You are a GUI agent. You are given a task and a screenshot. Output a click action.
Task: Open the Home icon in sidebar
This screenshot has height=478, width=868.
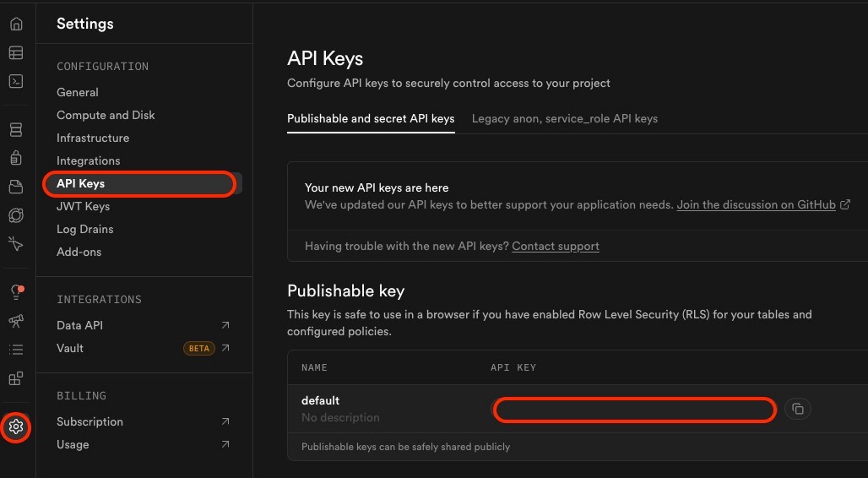[16, 24]
